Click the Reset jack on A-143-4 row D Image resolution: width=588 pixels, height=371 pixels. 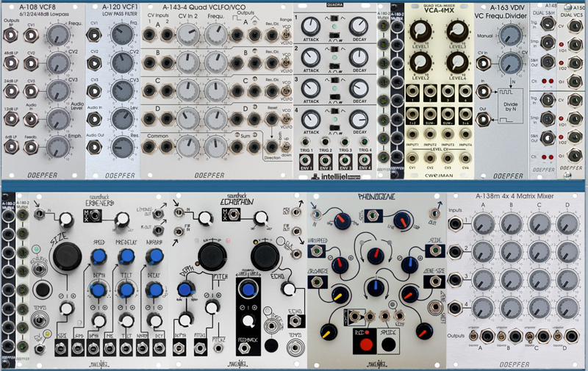(x=272, y=118)
